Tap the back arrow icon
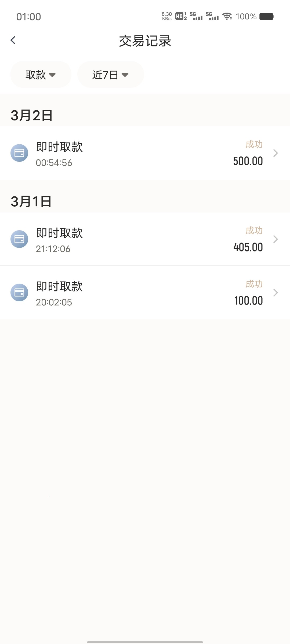Screen dimensions: 290x644 (x=13, y=40)
